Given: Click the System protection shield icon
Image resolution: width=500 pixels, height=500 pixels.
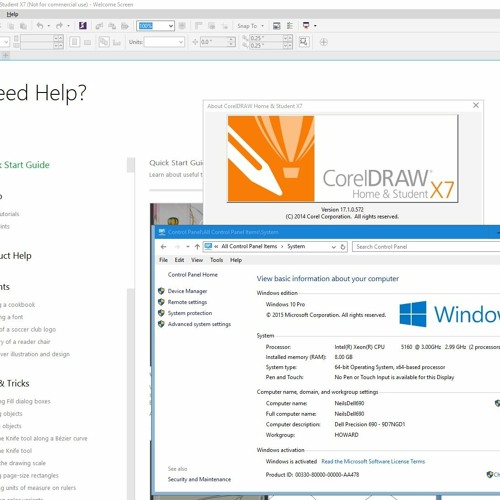Looking at the screenshot, I should point(161,313).
